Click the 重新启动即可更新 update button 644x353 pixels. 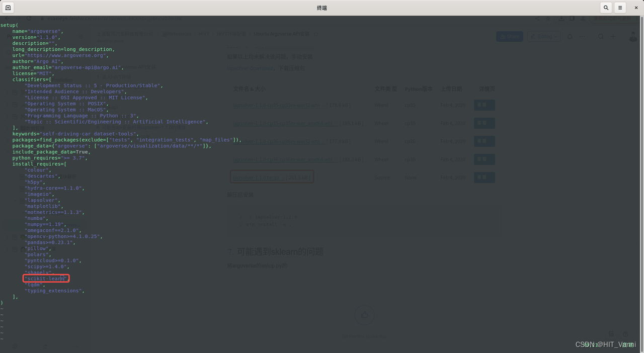pyautogui.click(x=612, y=19)
